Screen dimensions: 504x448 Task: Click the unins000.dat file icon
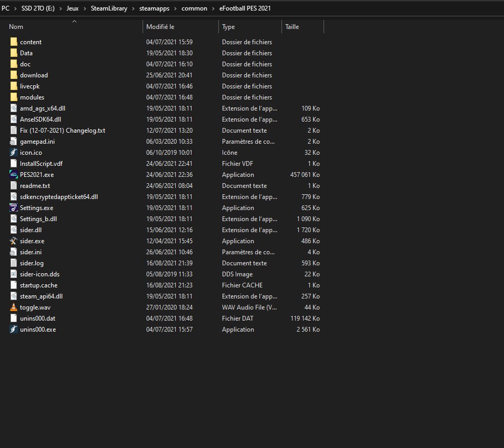point(14,318)
